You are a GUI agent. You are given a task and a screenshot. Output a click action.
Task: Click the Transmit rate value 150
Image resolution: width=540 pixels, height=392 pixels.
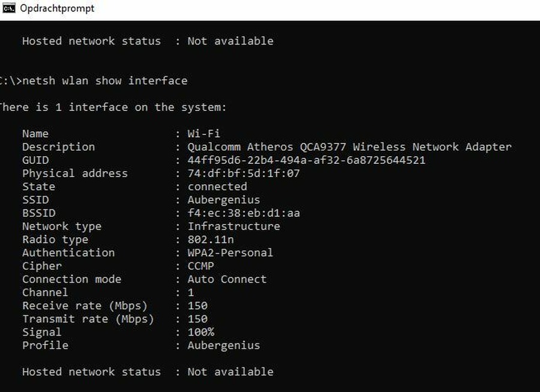(197, 319)
